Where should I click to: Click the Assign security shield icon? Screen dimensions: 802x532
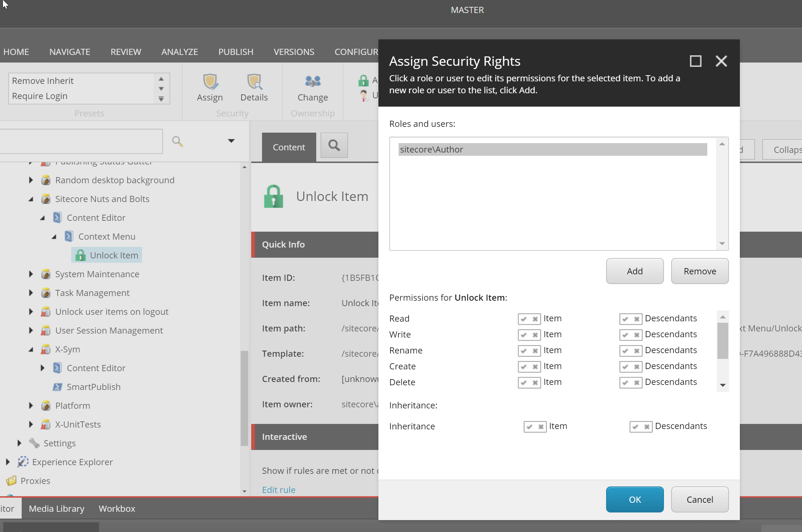(210, 81)
